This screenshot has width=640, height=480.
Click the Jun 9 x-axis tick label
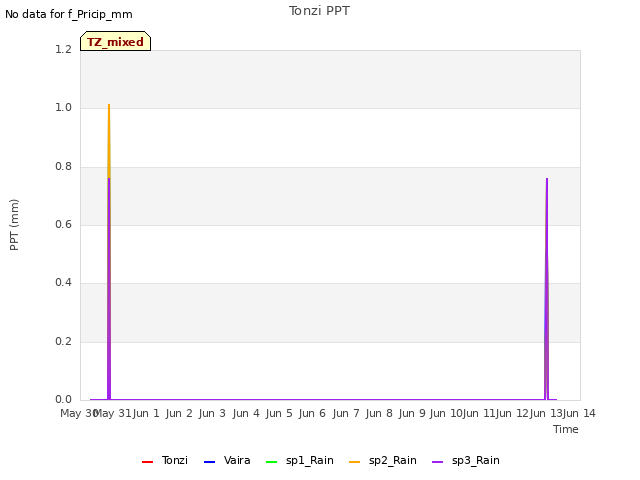tap(412, 413)
